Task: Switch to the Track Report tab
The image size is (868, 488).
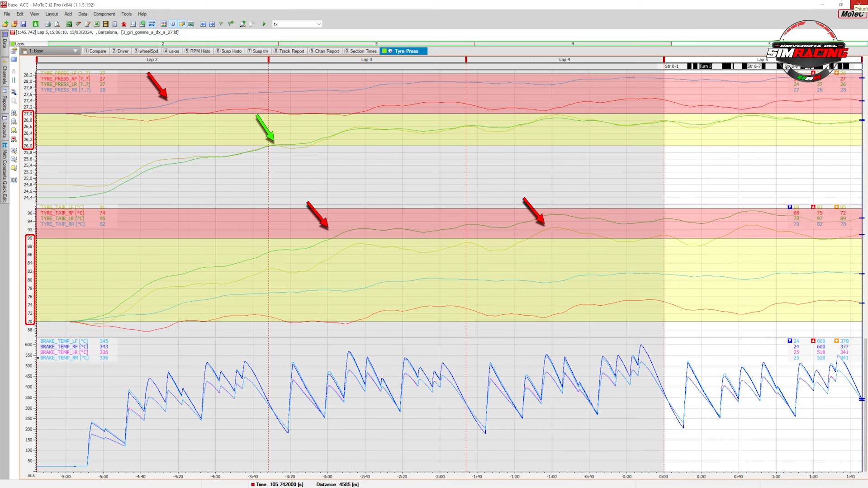Action: pos(289,51)
